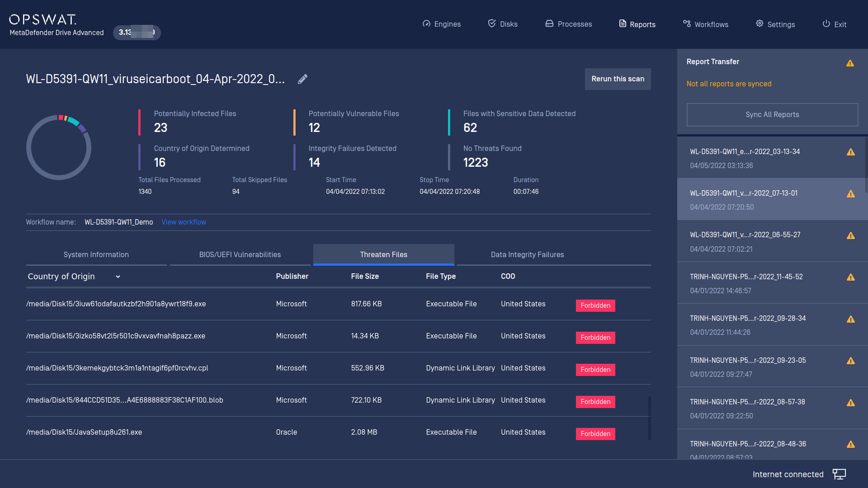Click the Oracle publisher cell
The image size is (868, 488).
pyautogui.click(x=287, y=432)
